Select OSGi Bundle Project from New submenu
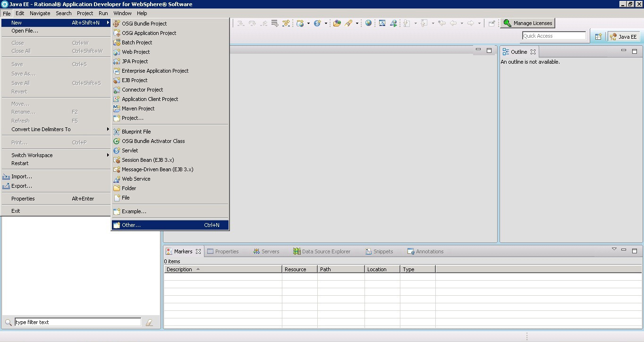This screenshot has width=644, height=342. point(170,23)
